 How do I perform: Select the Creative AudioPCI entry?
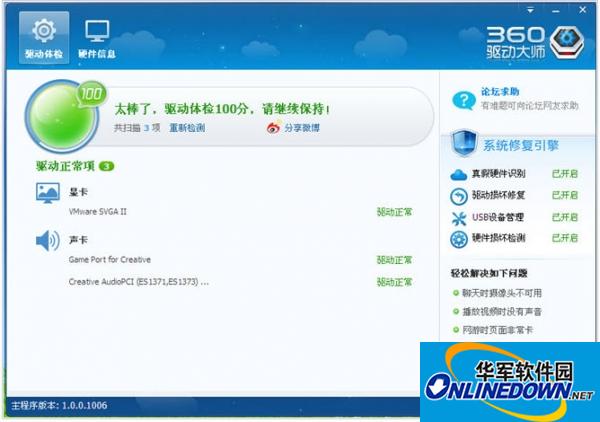coord(139,282)
